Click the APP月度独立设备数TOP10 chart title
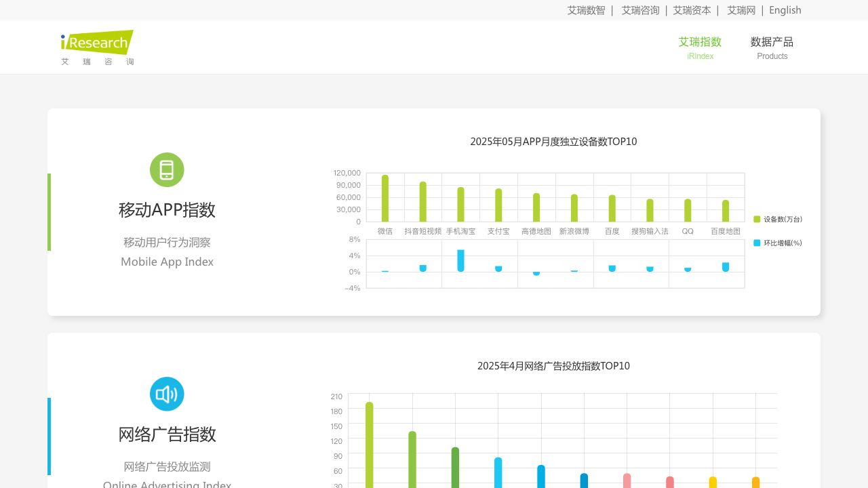Image resolution: width=868 pixels, height=488 pixels. pyautogui.click(x=553, y=142)
